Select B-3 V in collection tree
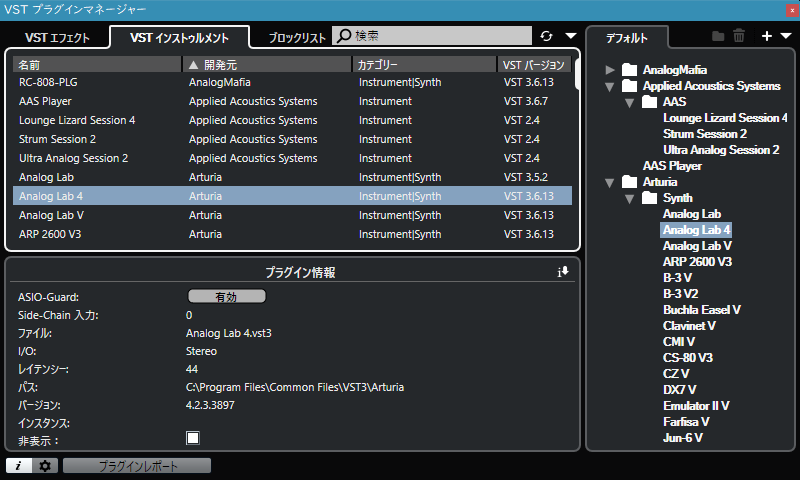800x480 pixels. 678,278
